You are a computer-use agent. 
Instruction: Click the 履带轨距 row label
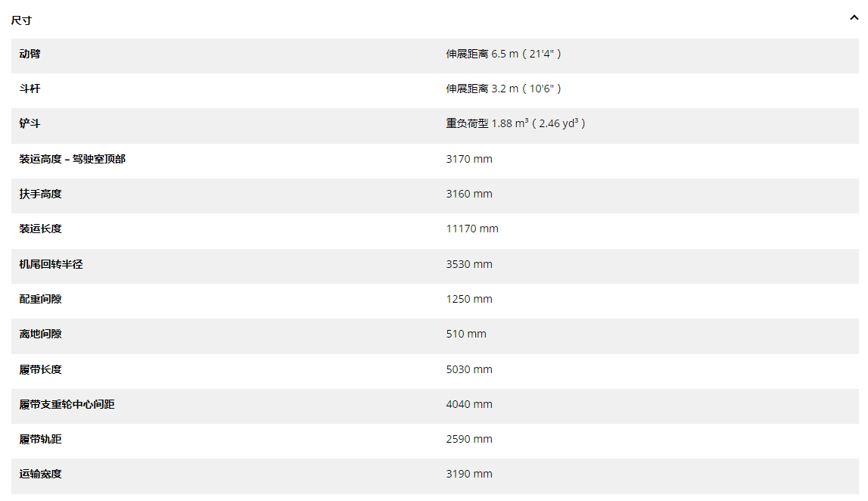(41, 439)
